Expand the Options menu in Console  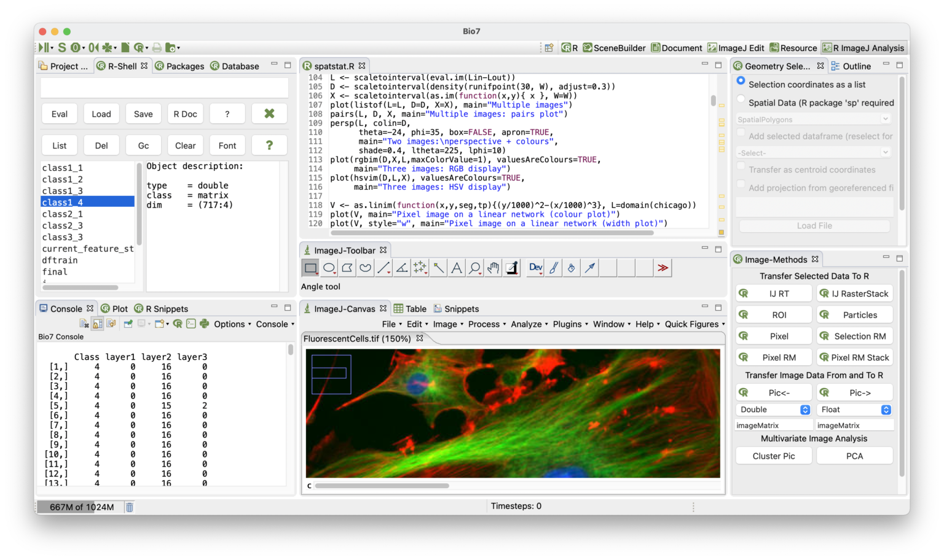click(x=232, y=324)
